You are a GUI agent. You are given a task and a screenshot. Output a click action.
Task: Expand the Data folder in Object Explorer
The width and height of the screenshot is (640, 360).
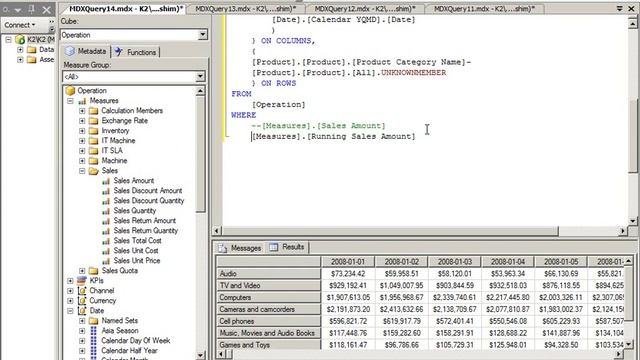(20, 50)
